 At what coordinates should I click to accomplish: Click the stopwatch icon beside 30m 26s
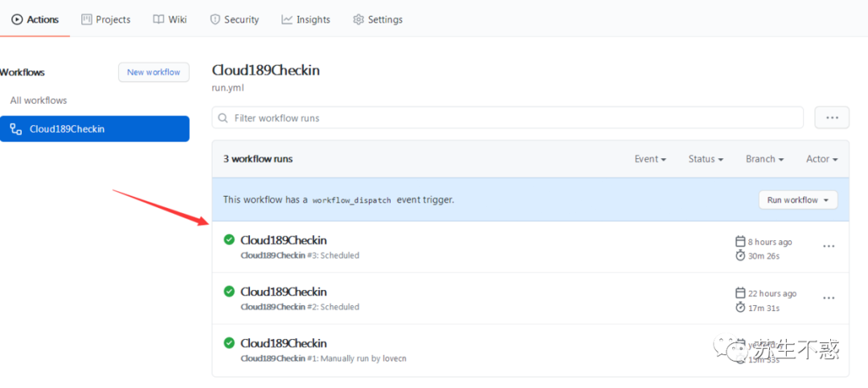pyautogui.click(x=740, y=255)
